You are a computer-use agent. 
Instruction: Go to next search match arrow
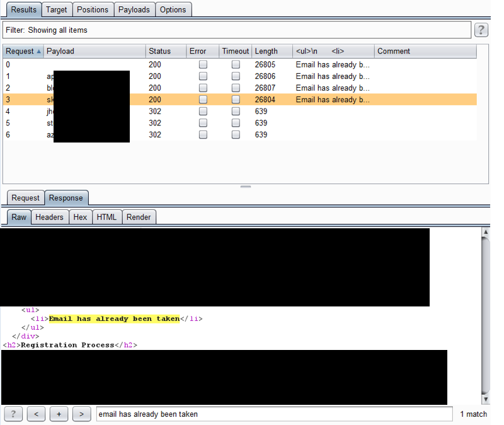81,414
